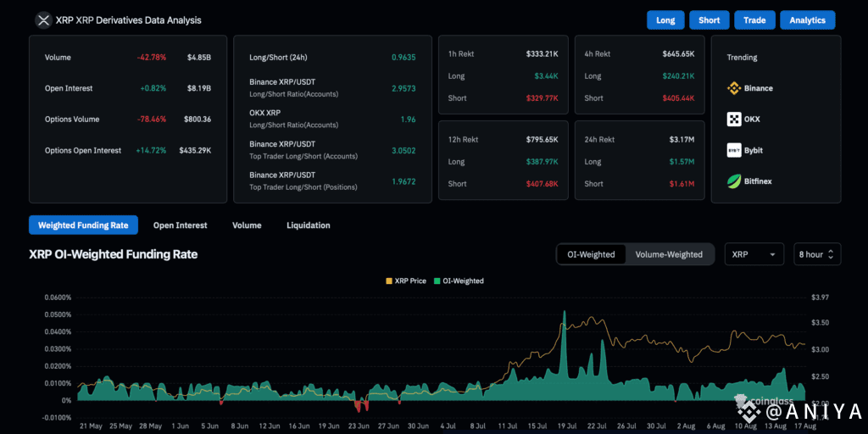Click 1h short liquidations $329.77K

pyautogui.click(x=542, y=98)
